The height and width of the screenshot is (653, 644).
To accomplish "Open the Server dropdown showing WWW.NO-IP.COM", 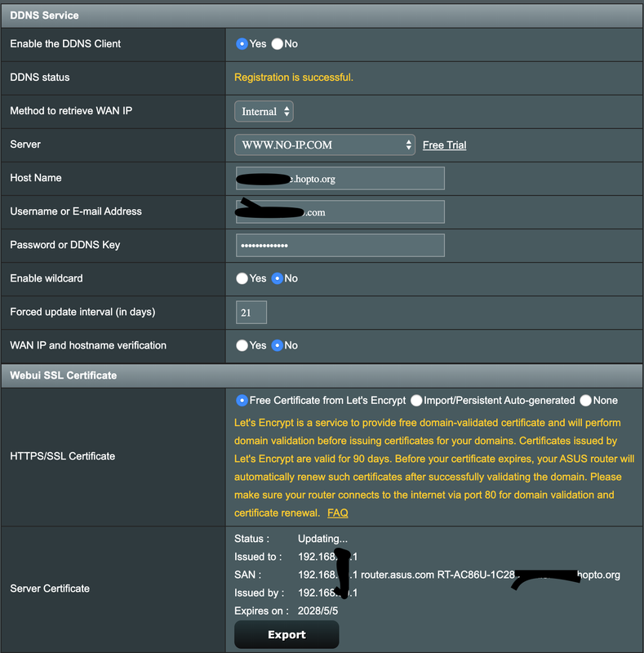I will pyautogui.click(x=325, y=145).
